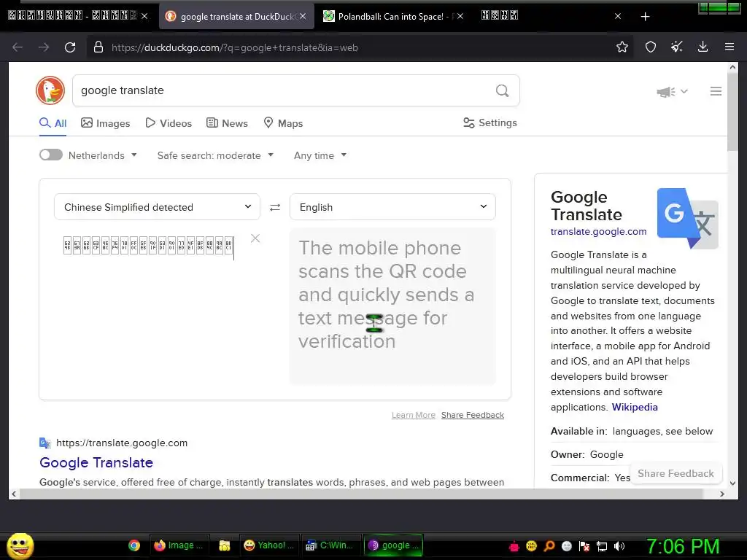Viewport: 747px width, 560px height.
Task: Open the hamburger menu on DuckDuckGo page
Action: click(x=716, y=91)
